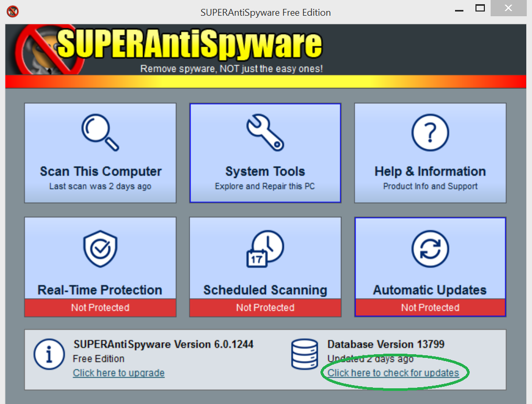Click the blue info circle icon
Viewport: 532px width, 404px height.
49,354
